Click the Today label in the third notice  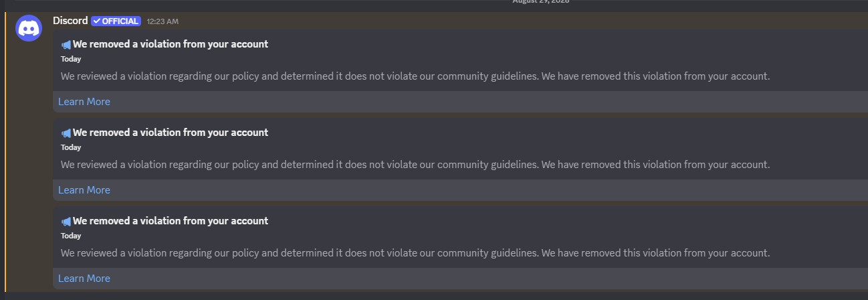(x=71, y=236)
